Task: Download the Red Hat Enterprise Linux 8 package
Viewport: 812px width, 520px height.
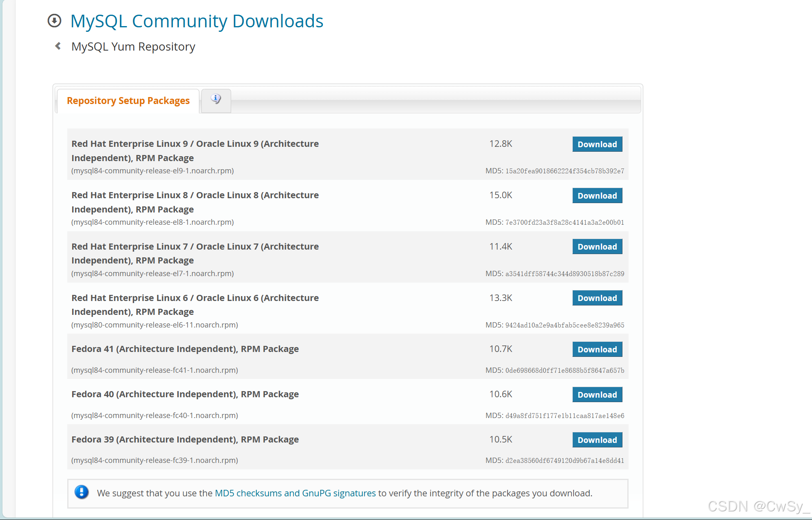Action: 597,196
